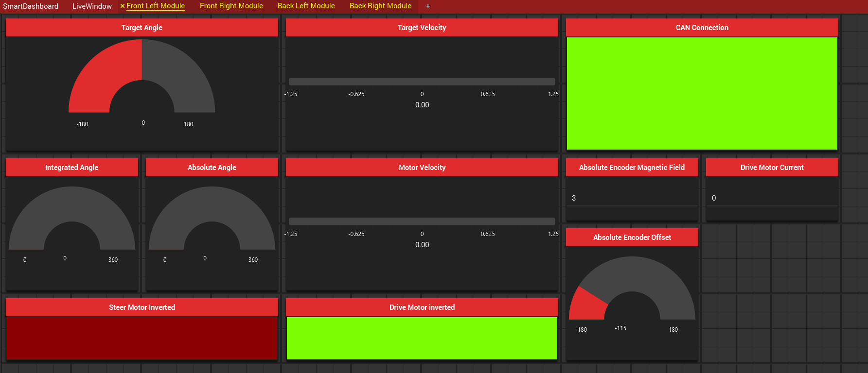Image resolution: width=868 pixels, height=373 pixels.
Task: Toggle the Steer Motor Inverted indicator
Action: click(x=142, y=338)
